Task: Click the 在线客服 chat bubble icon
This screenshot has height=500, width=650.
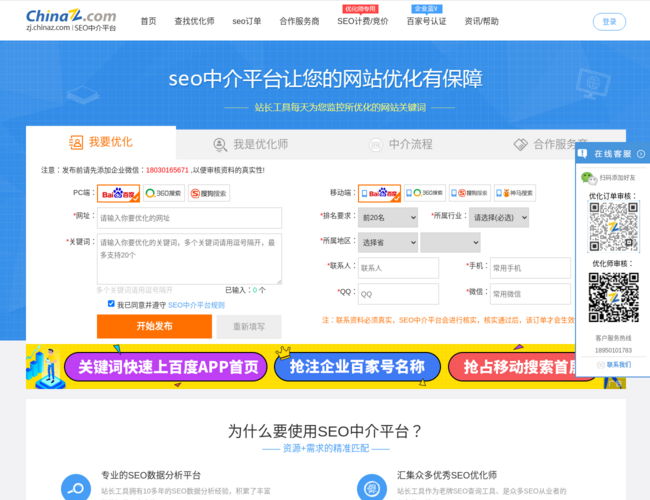Action: point(582,154)
